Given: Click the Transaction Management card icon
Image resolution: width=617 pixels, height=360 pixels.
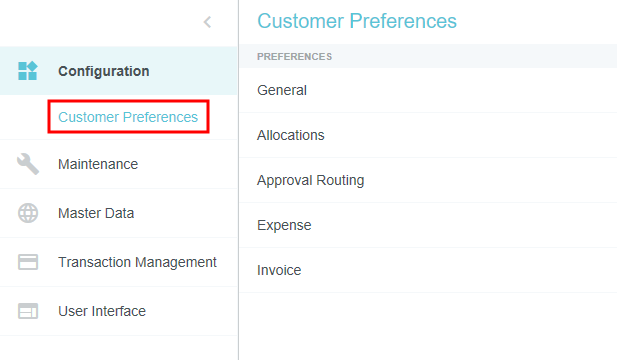Looking at the screenshot, I should point(28,262).
